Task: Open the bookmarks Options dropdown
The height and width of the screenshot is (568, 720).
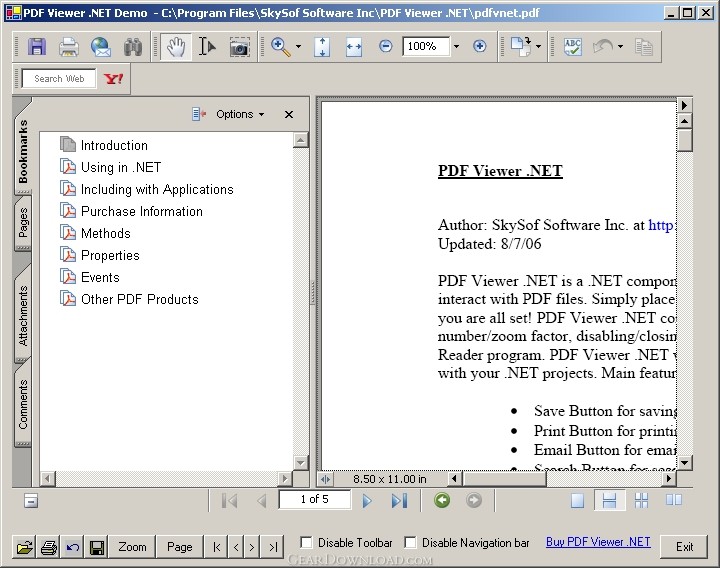Action: [240, 114]
